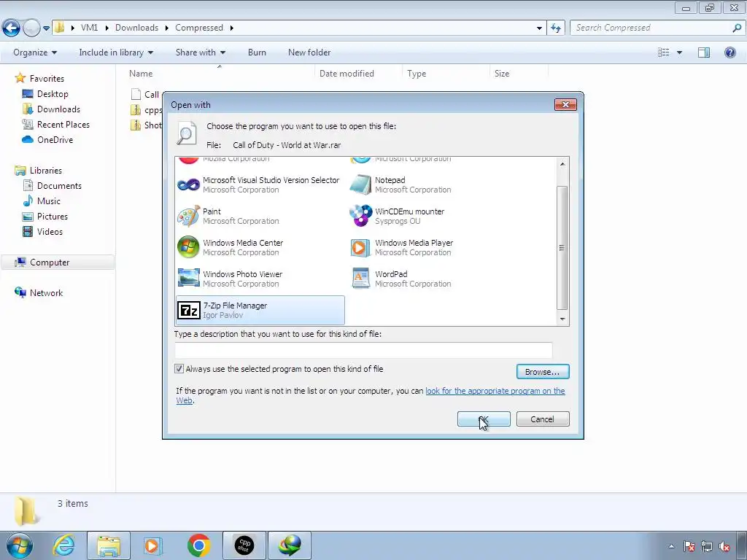Click Downloads in the address breadcrumb
The image size is (747, 560).
(136, 28)
